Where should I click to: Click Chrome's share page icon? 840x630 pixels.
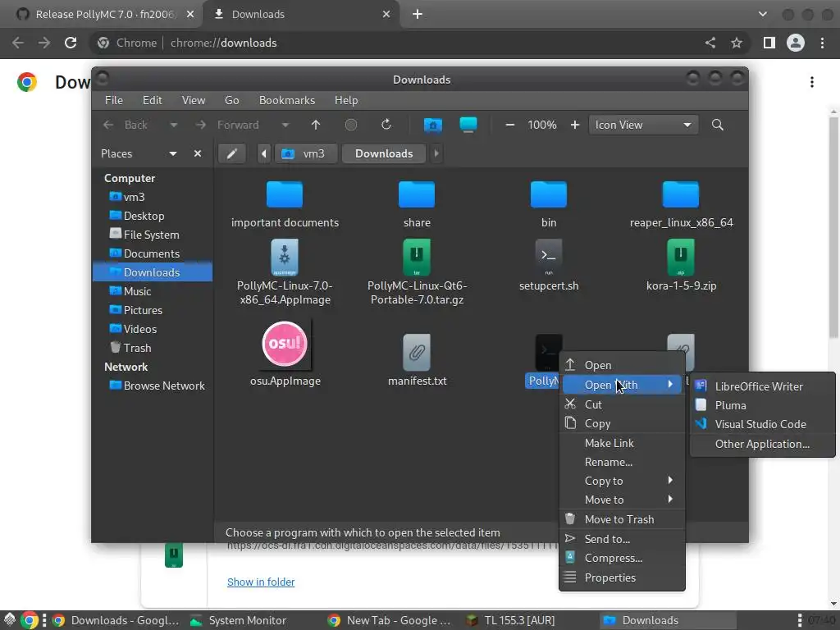tap(710, 43)
